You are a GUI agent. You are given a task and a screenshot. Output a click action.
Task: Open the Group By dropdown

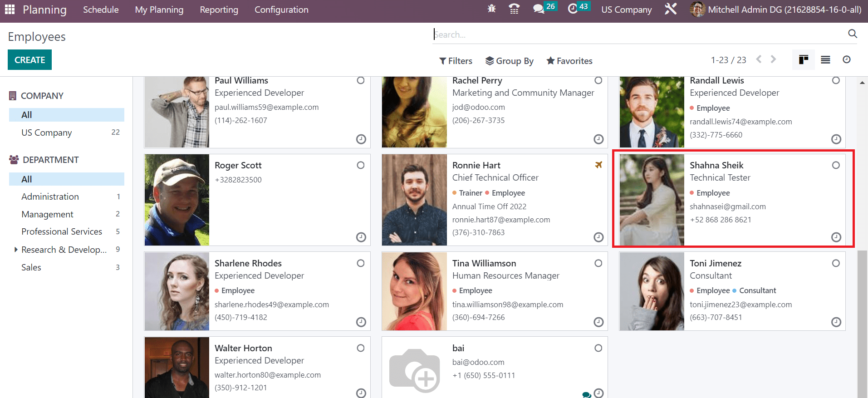(x=509, y=61)
